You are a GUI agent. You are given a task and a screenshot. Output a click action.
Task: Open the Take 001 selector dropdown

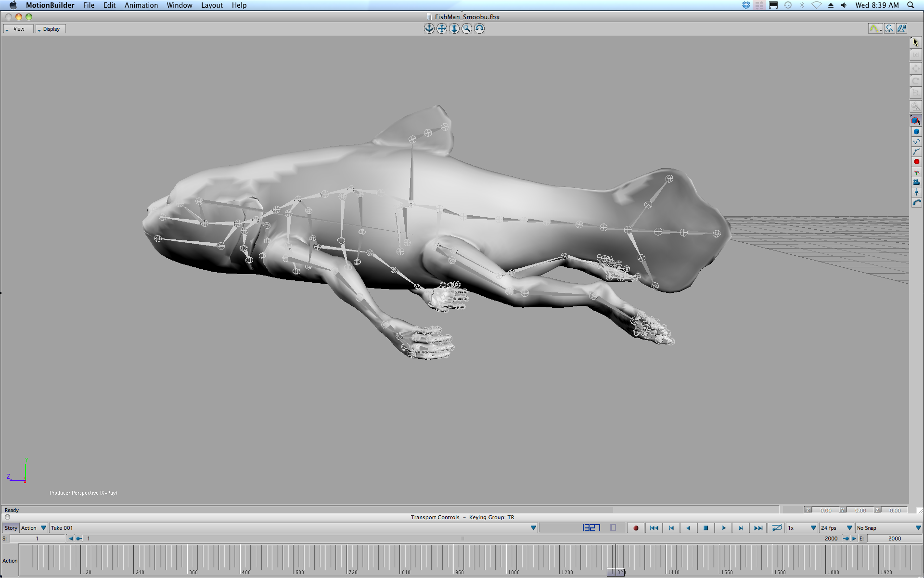(x=294, y=528)
